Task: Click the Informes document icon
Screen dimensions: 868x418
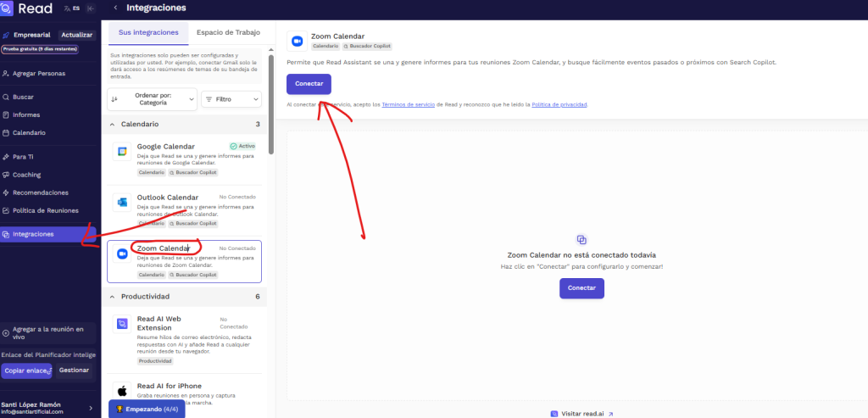Action: pos(6,114)
